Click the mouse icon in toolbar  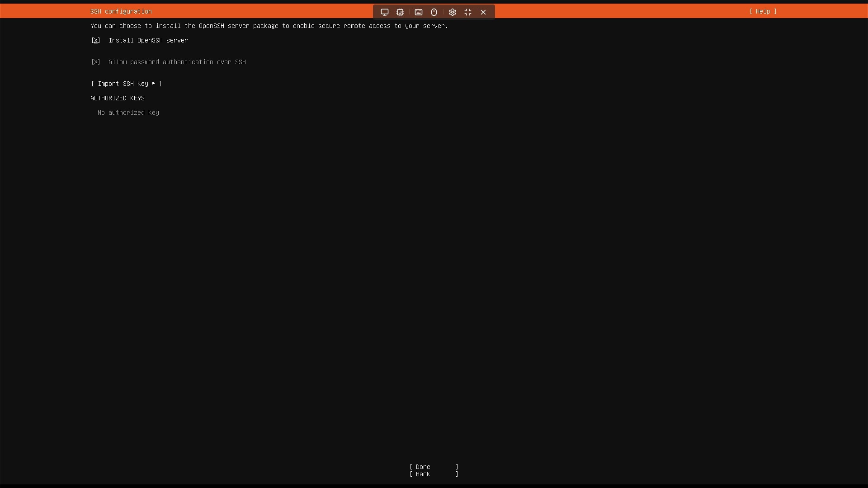pyautogui.click(x=434, y=12)
